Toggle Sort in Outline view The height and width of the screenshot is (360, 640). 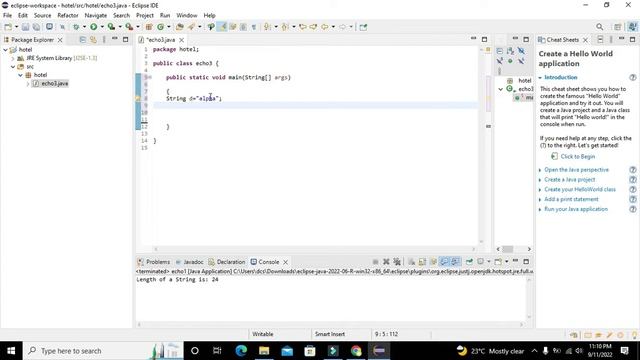click(x=510, y=51)
